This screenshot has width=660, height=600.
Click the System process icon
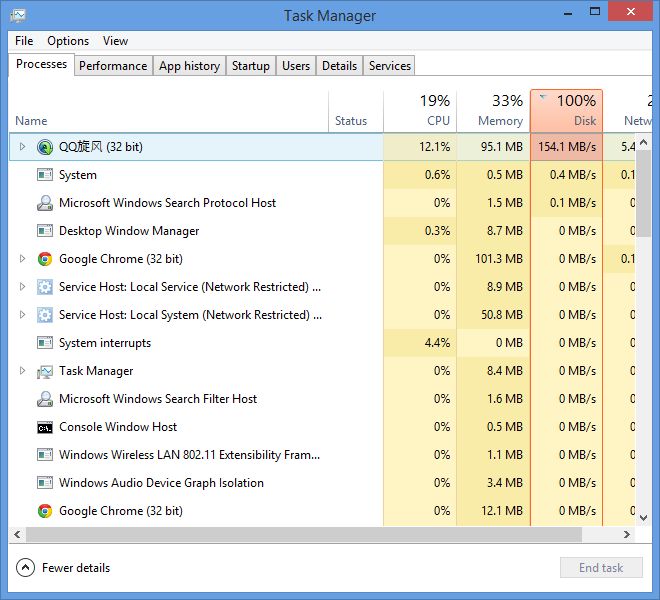pyautogui.click(x=45, y=175)
